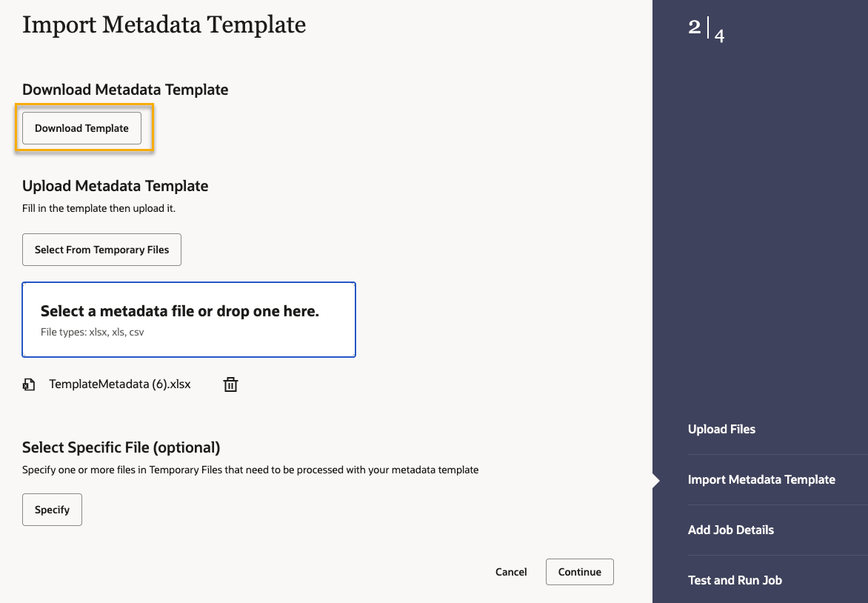Click the current-step arrow marker in sidebar
This screenshot has height=603, width=868.
[656, 480]
